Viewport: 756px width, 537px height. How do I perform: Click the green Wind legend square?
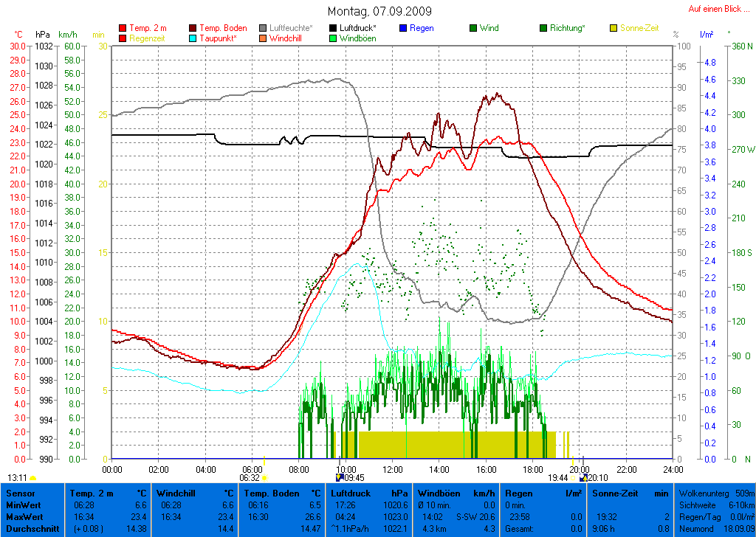(x=473, y=28)
